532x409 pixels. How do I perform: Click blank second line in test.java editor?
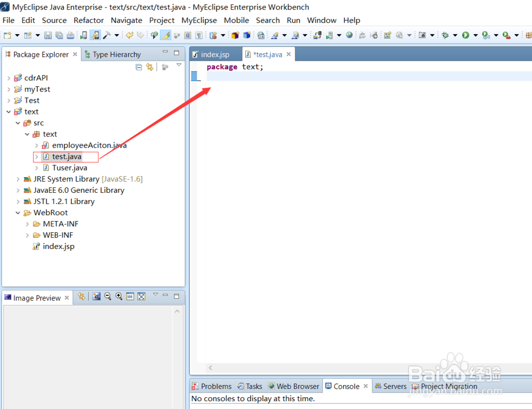[369, 77]
